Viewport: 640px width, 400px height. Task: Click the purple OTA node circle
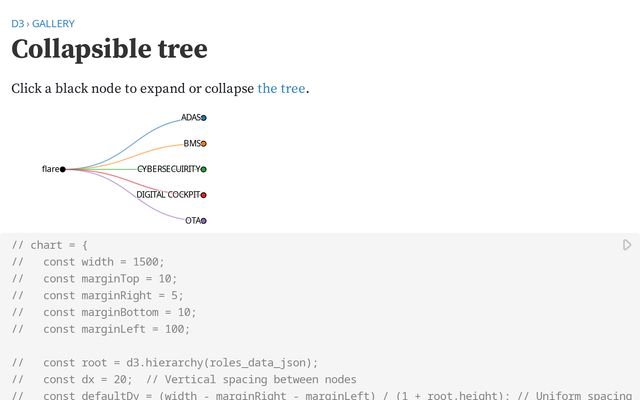(x=204, y=220)
